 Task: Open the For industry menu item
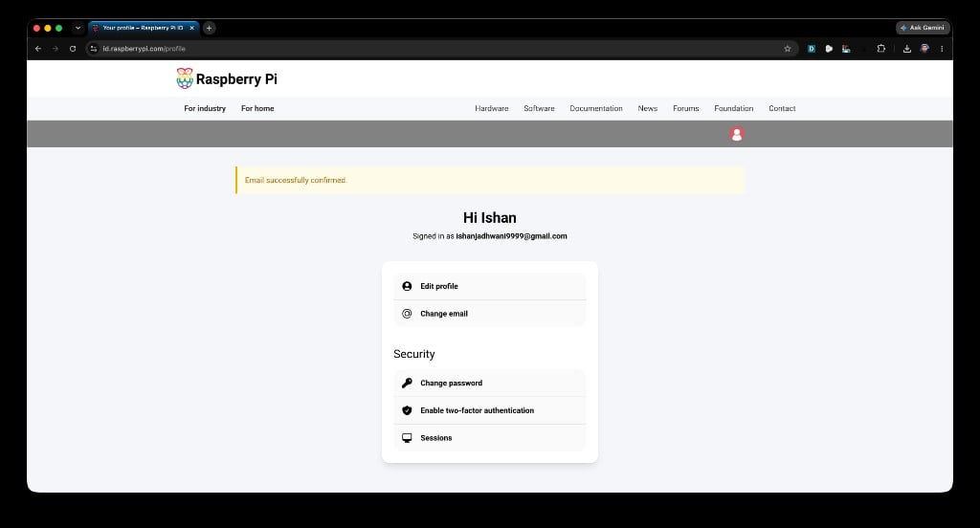pyautogui.click(x=205, y=108)
